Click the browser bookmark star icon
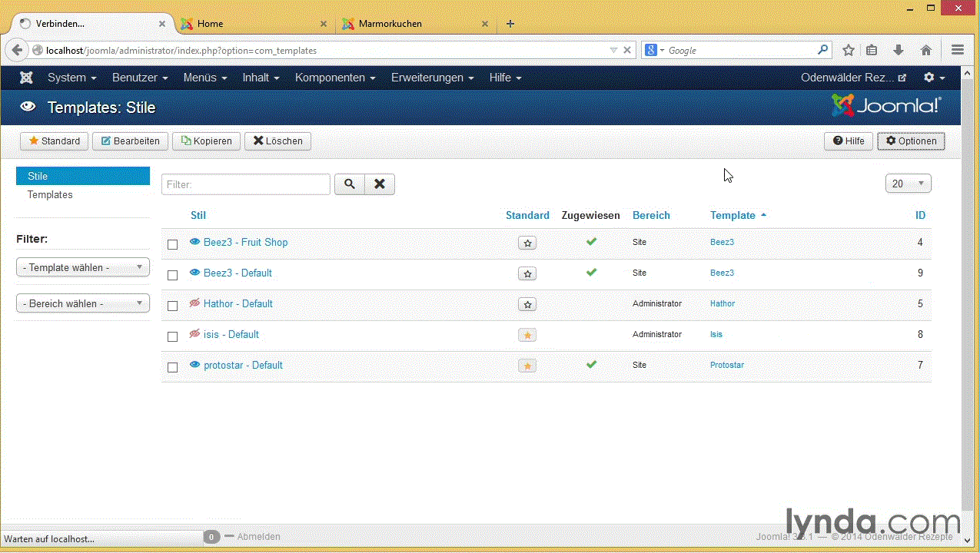Viewport: 980px width, 553px height. coord(849,50)
